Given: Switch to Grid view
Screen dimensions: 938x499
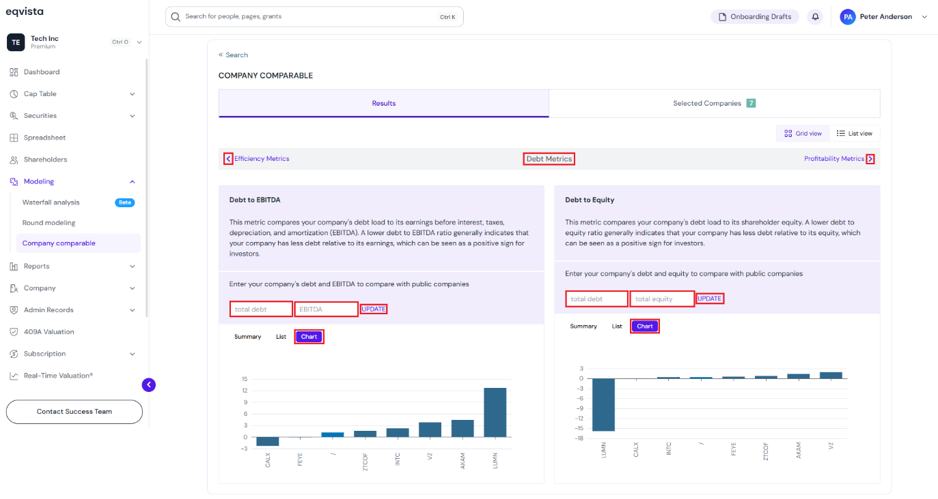Looking at the screenshot, I should point(803,133).
